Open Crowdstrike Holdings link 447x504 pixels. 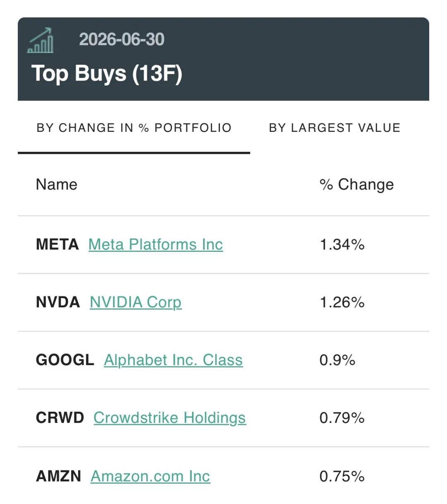[x=170, y=418]
